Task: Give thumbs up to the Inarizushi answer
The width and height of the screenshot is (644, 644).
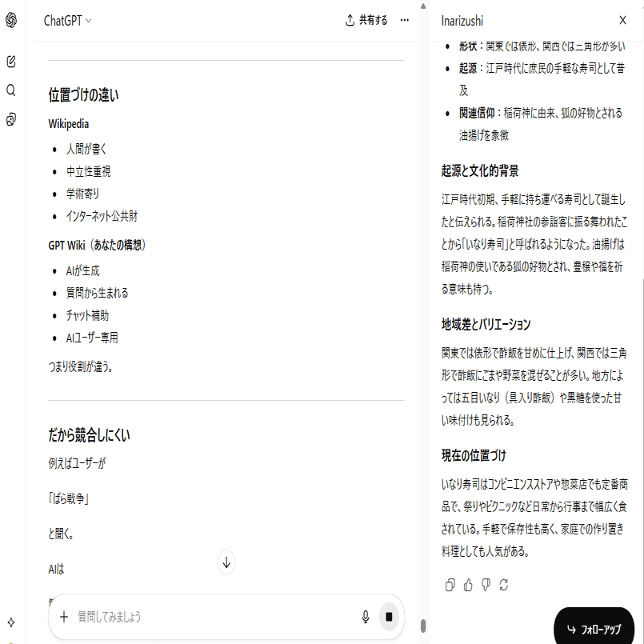Action: point(468,585)
